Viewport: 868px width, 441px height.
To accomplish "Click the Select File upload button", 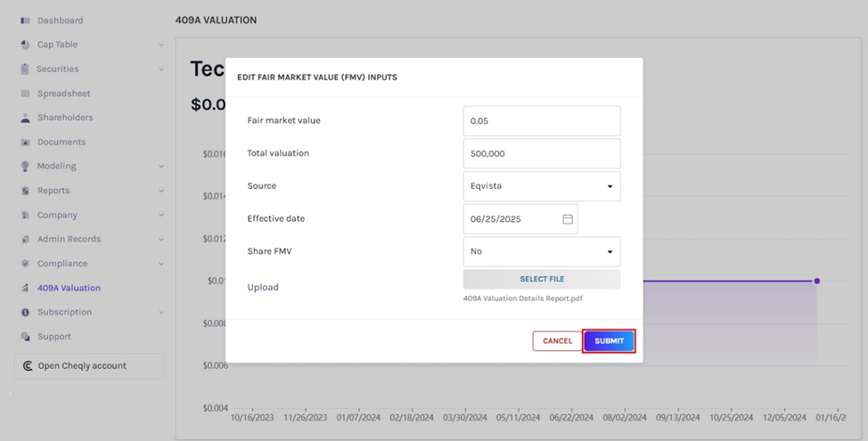I will click(x=542, y=280).
